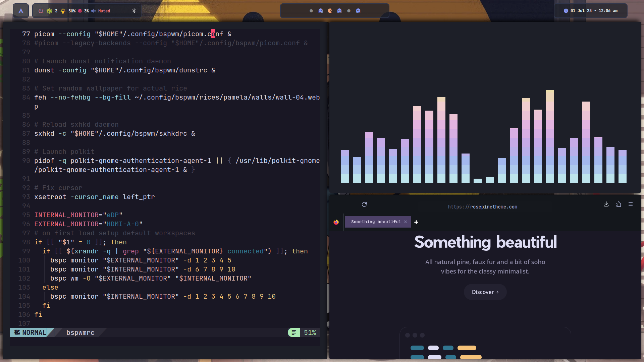Place cursor on line 81 dunst command
This screenshot has height=362, width=644.
coord(125,70)
